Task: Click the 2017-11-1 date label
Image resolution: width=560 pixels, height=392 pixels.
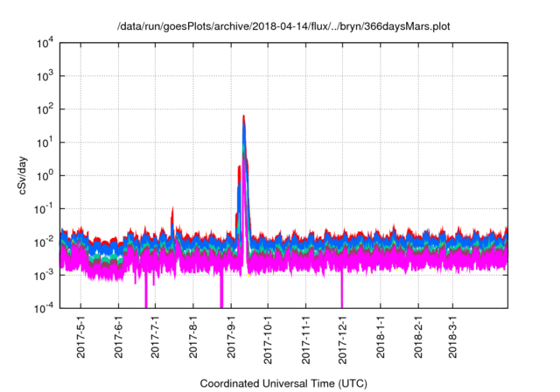Action: (305, 339)
